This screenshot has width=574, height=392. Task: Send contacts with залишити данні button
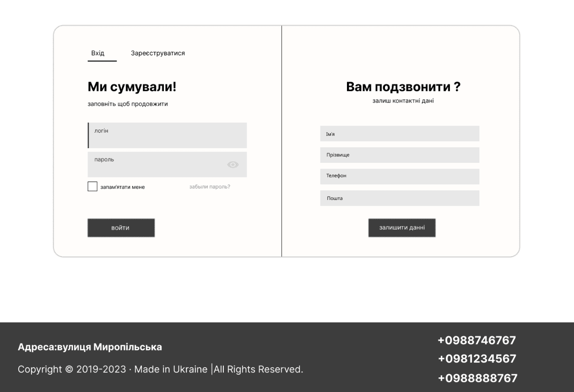[x=402, y=228]
